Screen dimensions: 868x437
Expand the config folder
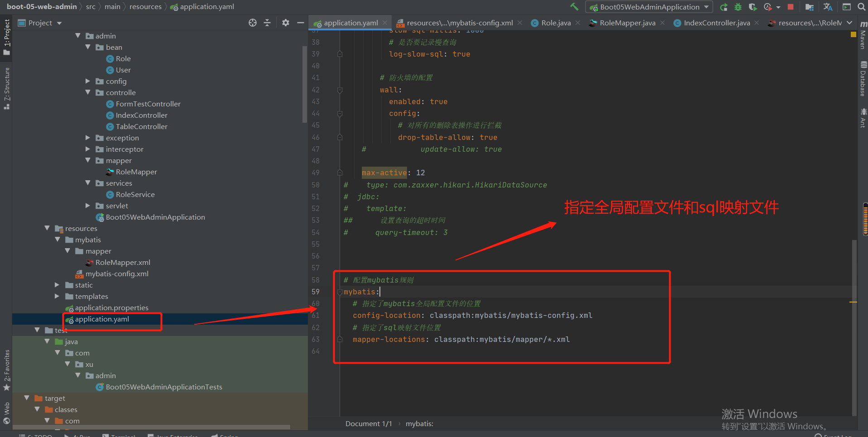[88, 81]
